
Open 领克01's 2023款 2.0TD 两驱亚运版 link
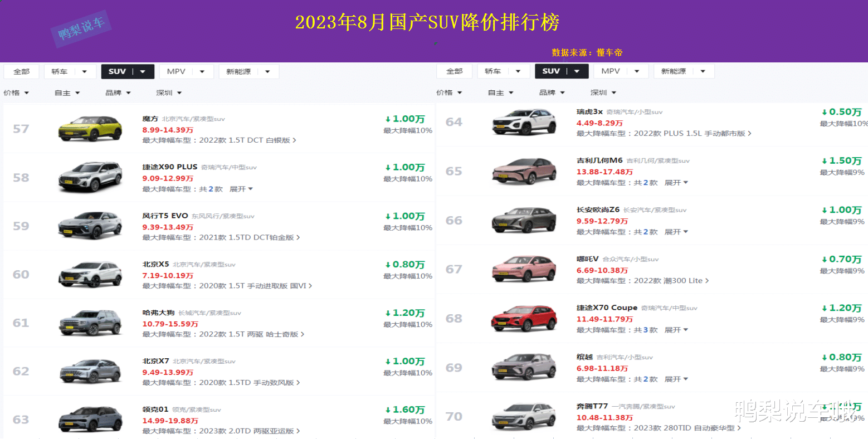coord(250,431)
